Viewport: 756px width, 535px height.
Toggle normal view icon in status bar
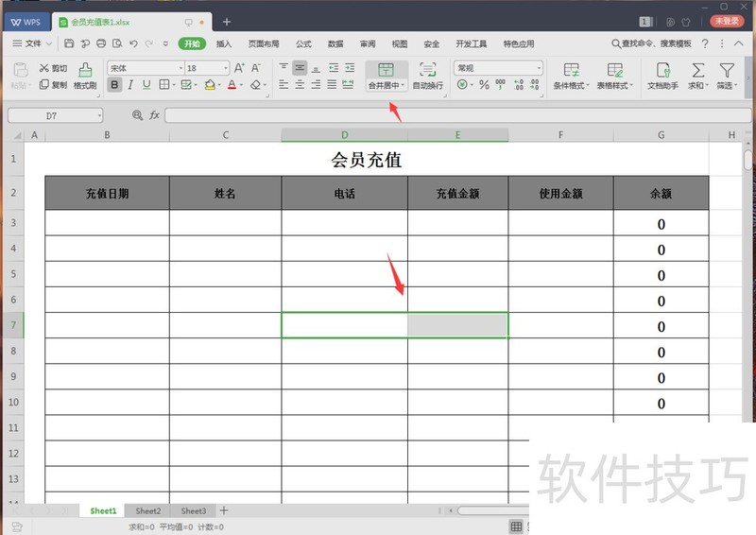click(x=516, y=526)
